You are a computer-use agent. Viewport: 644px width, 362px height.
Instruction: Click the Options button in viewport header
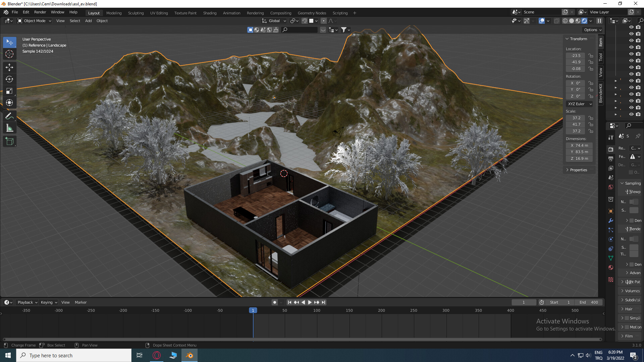point(593,30)
